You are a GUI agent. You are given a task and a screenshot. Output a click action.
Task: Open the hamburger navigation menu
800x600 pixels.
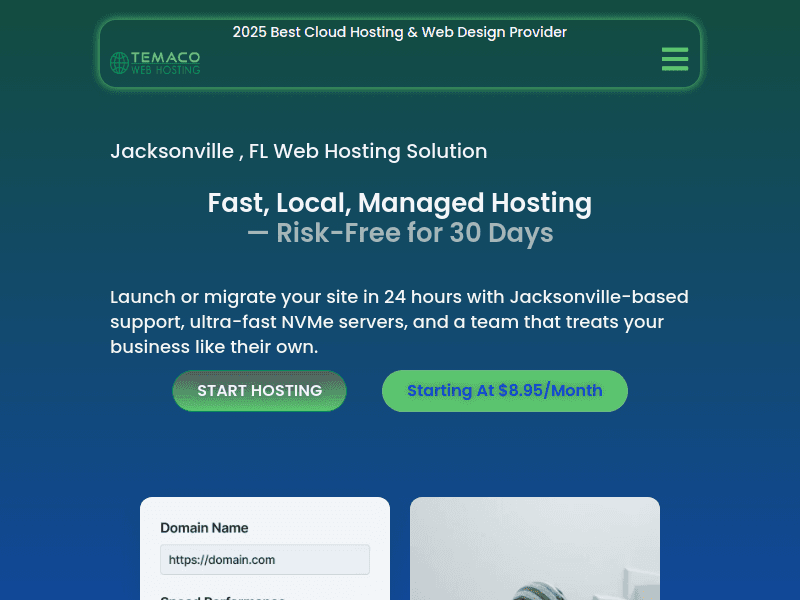coord(674,59)
